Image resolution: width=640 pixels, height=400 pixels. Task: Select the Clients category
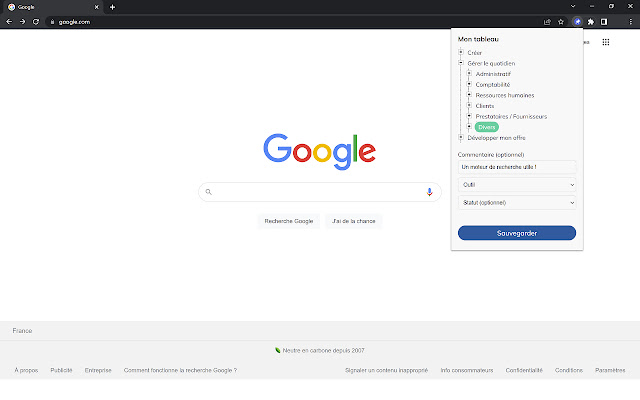484,106
